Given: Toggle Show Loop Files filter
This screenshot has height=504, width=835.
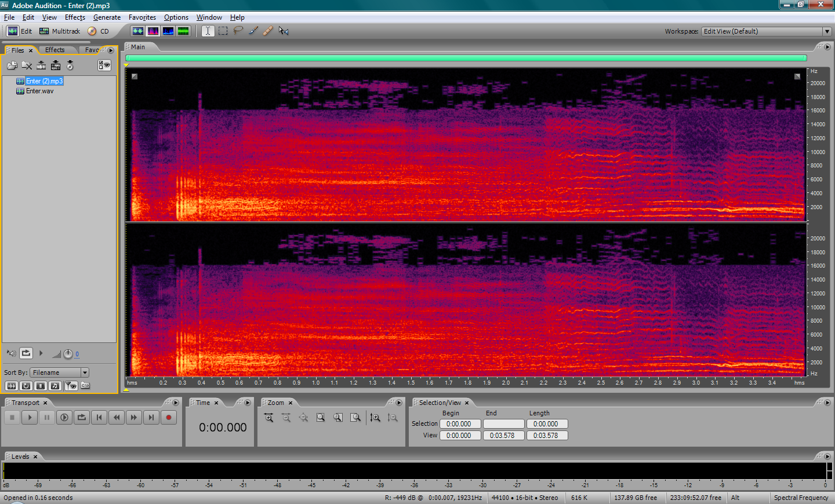Looking at the screenshot, I should coord(26,386).
